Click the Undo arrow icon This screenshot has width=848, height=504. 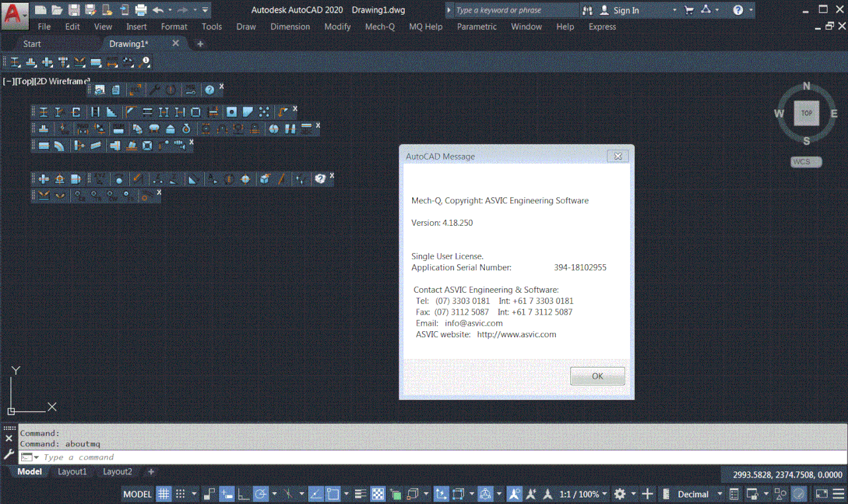click(x=158, y=10)
